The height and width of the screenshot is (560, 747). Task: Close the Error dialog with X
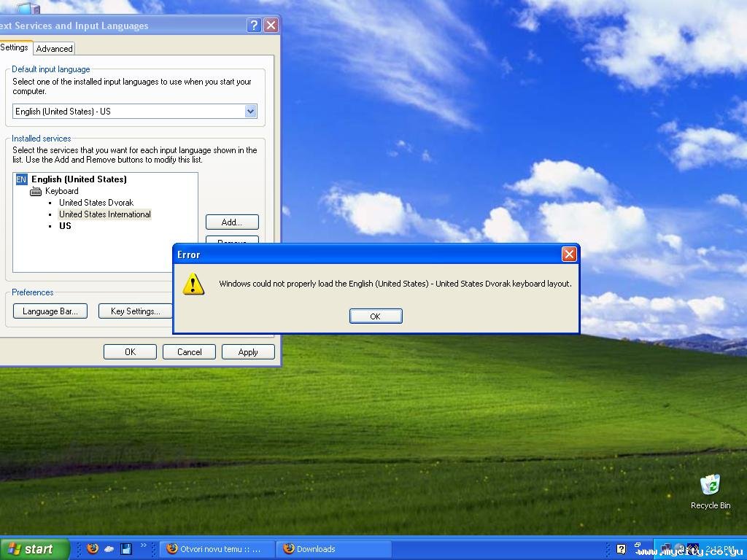point(569,254)
